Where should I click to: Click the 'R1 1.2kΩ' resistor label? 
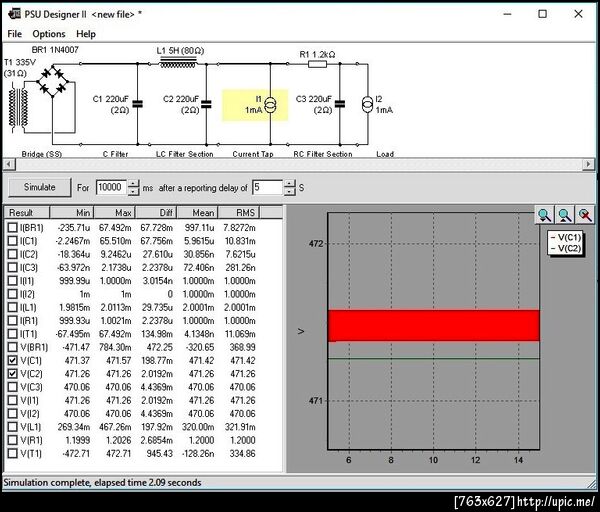click(317, 55)
